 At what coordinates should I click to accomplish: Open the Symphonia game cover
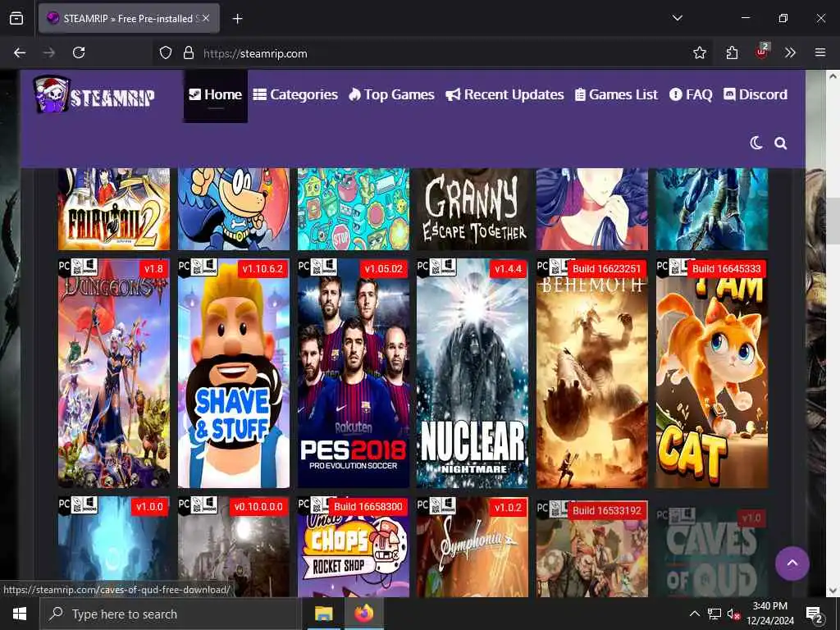(x=472, y=547)
